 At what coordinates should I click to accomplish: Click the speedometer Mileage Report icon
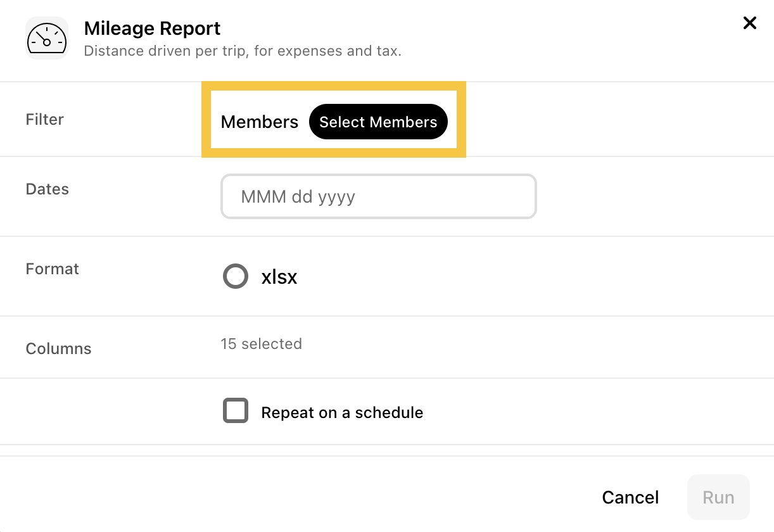point(47,38)
